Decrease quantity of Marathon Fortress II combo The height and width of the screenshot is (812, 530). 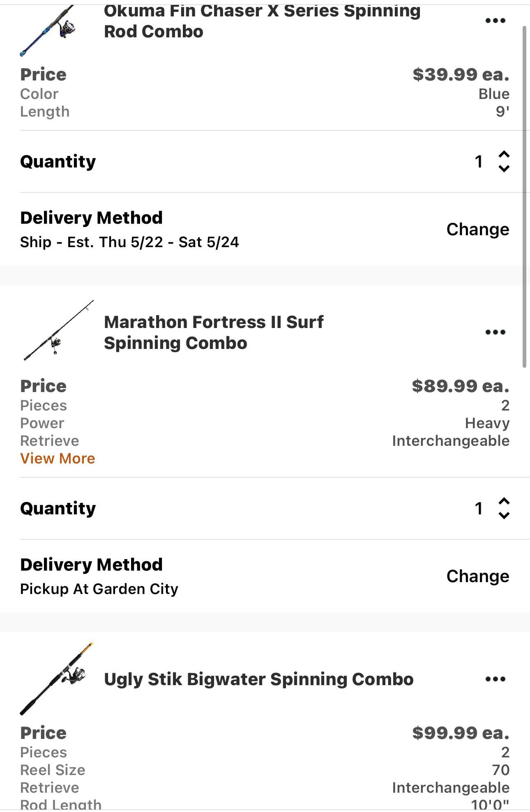tap(504, 515)
